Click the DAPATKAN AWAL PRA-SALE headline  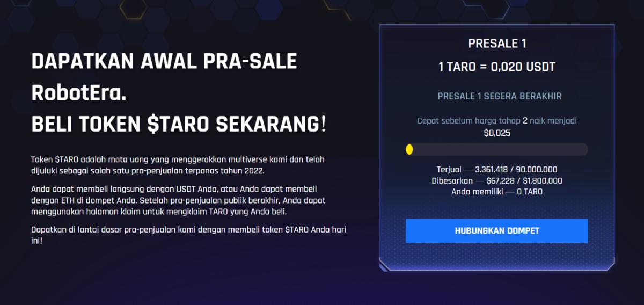point(164,62)
